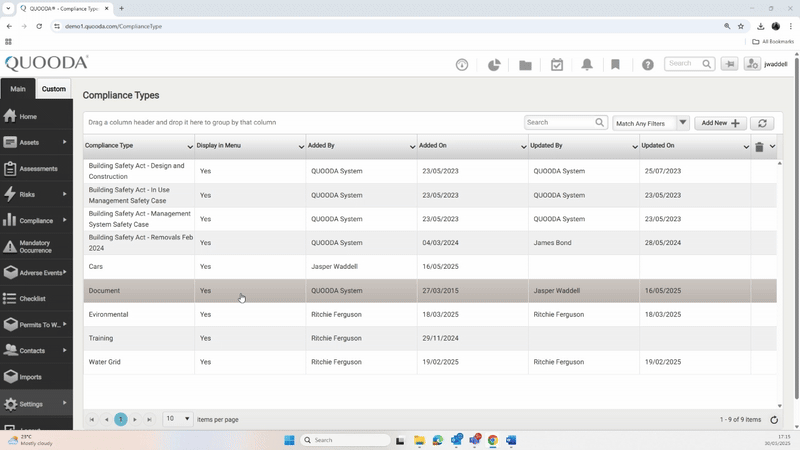The image size is (800, 450).
Task: Select the Training row
Action: click(x=430, y=338)
